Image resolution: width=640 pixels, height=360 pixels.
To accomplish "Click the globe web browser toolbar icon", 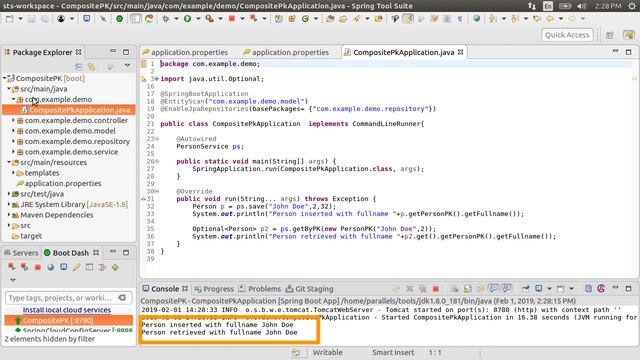I will coord(476,19).
